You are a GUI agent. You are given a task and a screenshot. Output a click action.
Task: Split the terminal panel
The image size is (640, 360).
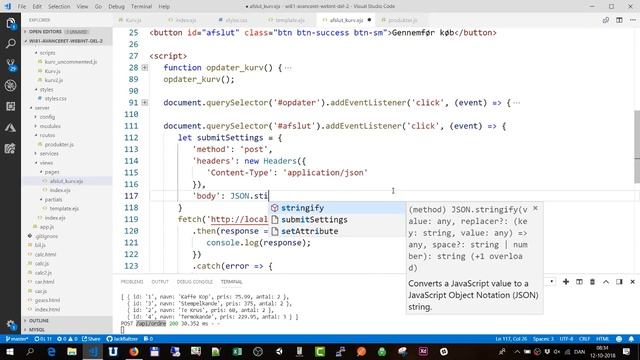click(579, 282)
